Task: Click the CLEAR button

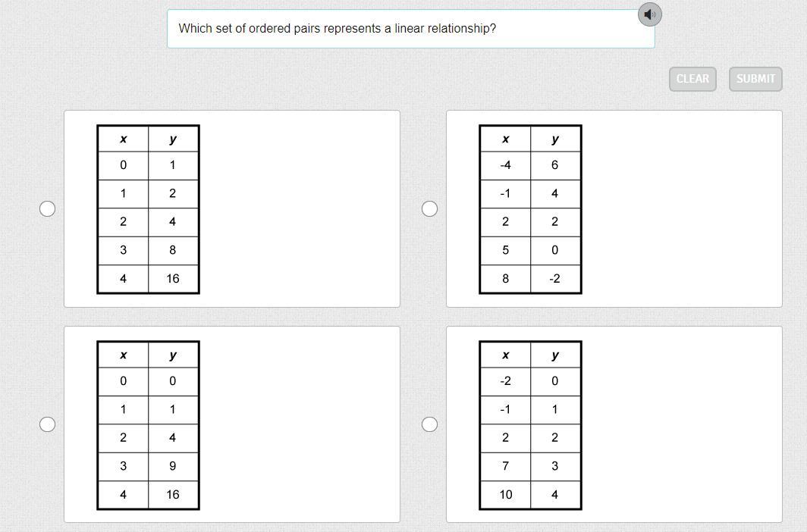Action: (x=692, y=79)
